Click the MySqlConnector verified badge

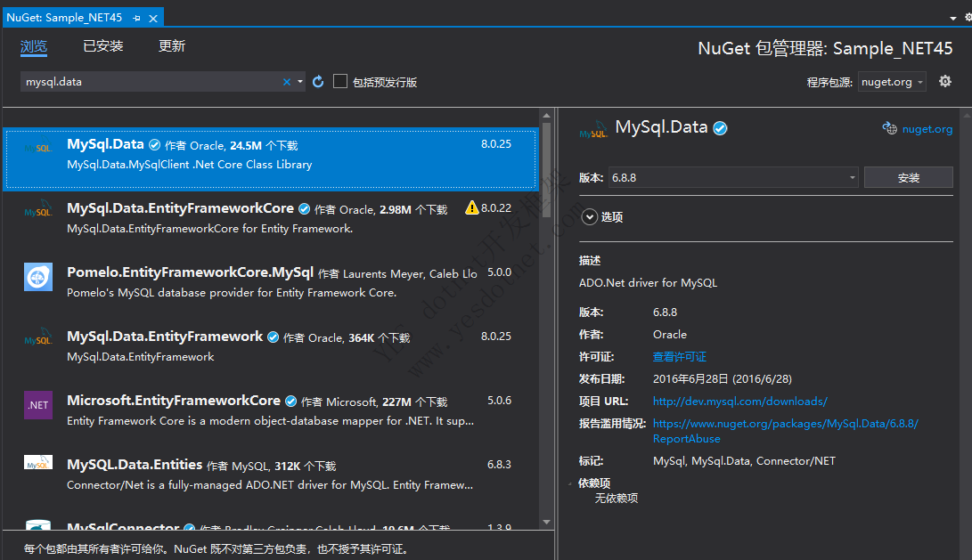pos(189,529)
